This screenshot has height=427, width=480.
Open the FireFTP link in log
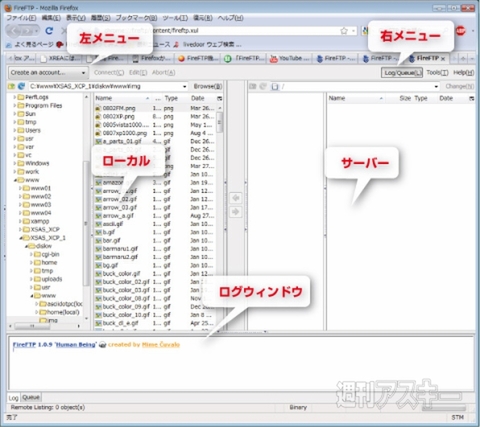pyautogui.click(x=24, y=345)
